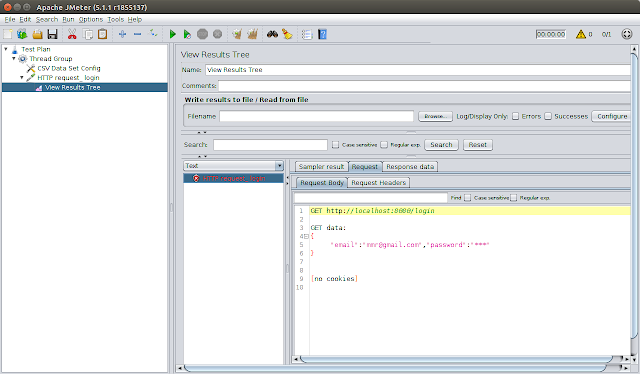
Task: Switch to the Request Headers tab
Action: 378,183
